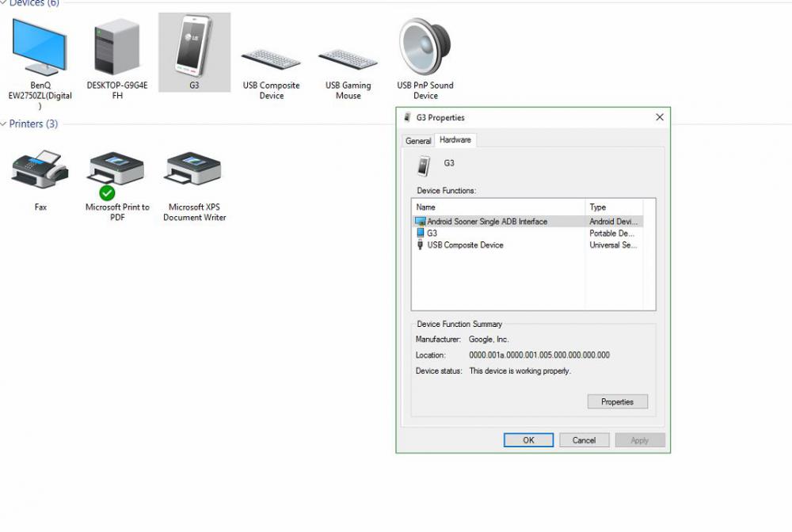This screenshot has height=532, width=792.
Task: Click the G3 phone device icon
Action: point(194,49)
